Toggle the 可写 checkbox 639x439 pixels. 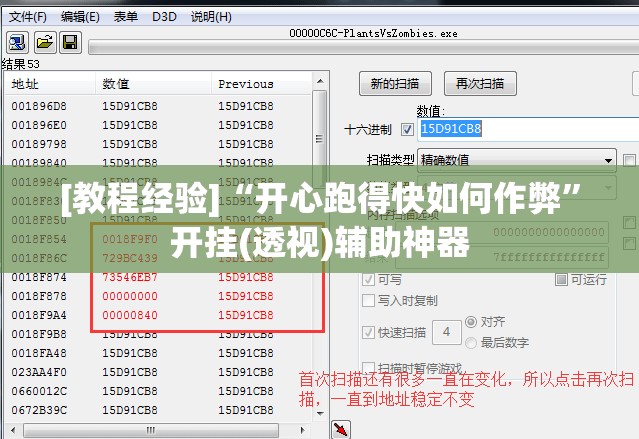coord(368,280)
